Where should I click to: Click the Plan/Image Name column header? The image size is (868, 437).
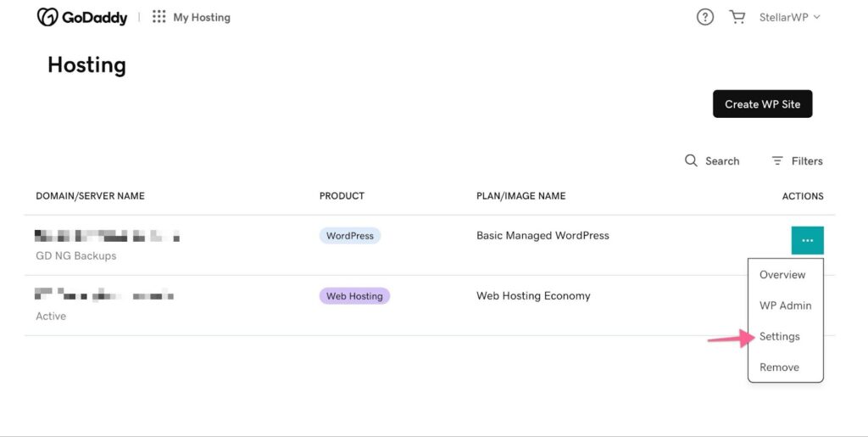(x=520, y=196)
